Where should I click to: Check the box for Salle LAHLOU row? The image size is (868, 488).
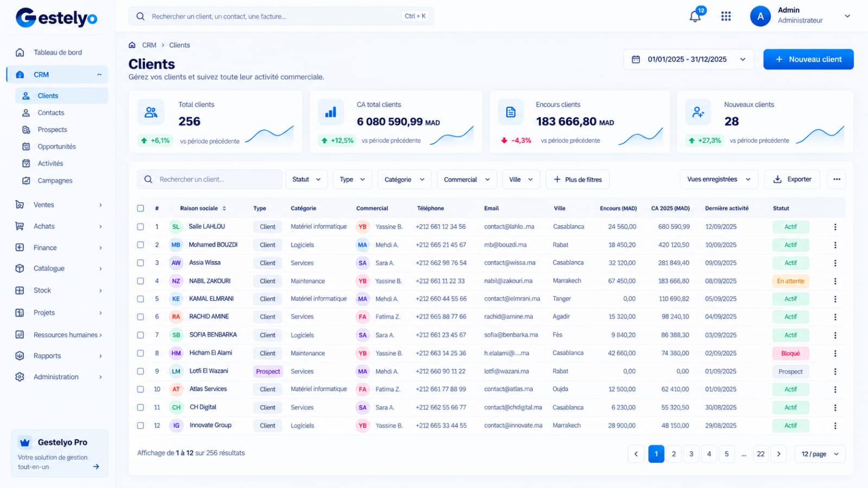(141, 227)
